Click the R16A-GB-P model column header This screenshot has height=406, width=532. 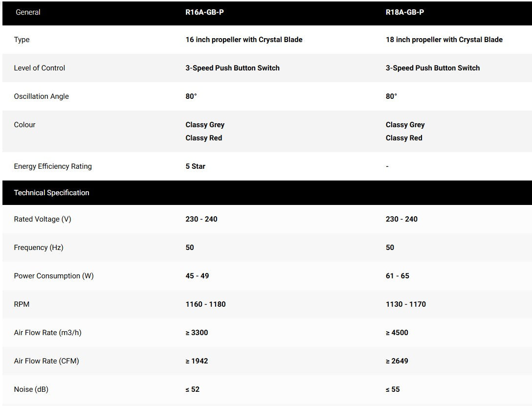coord(204,12)
